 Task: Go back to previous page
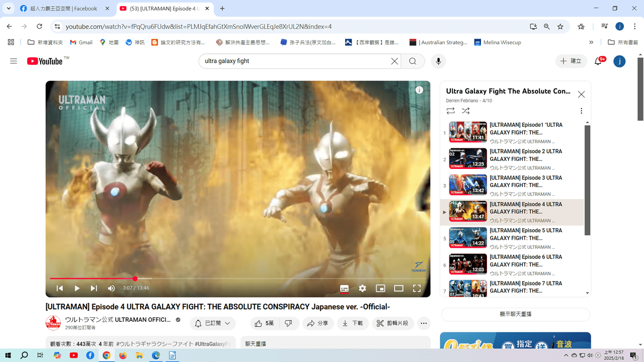point(9,26)
